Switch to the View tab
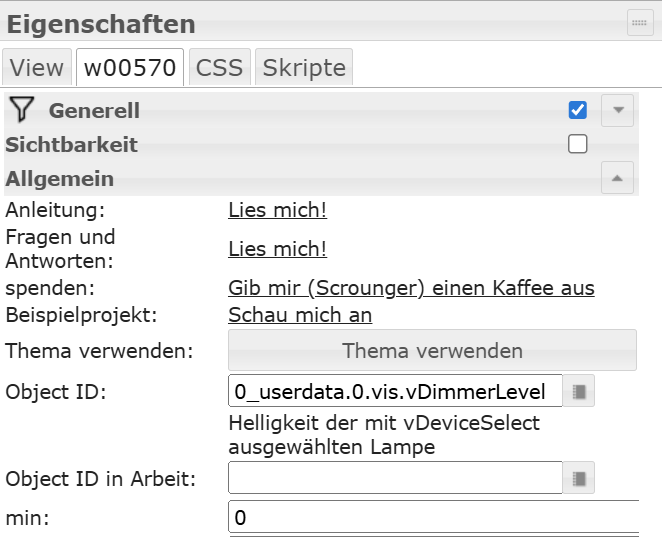The image size is (662, 537). 37,68
